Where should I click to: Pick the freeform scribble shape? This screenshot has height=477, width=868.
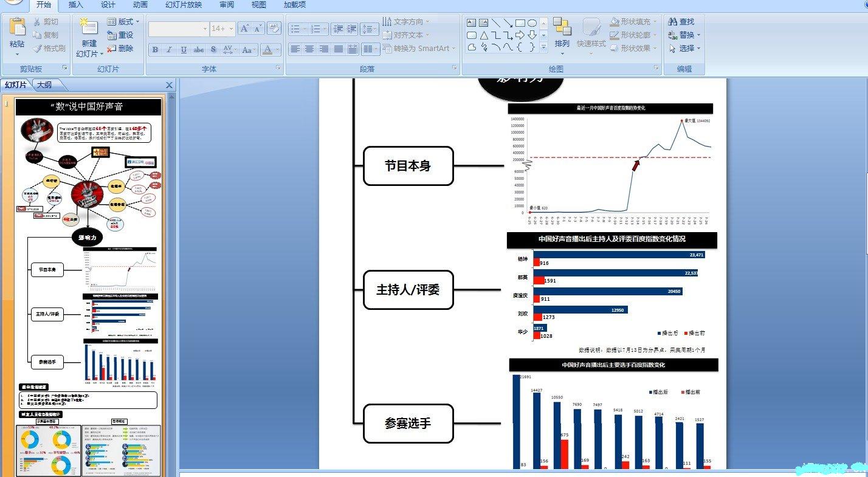click(484, 47)
